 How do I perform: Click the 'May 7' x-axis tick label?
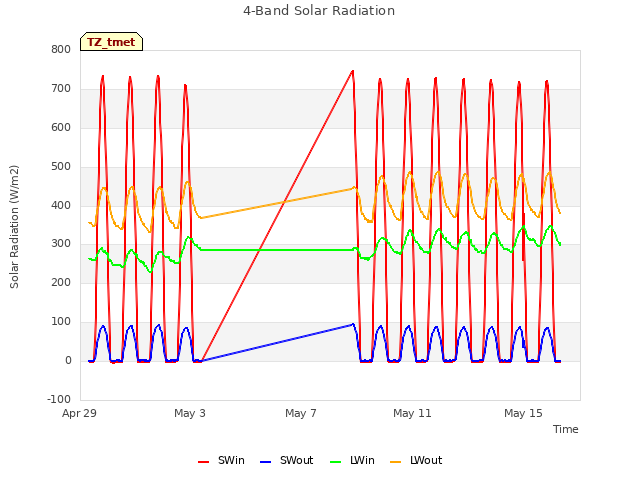[301, 413]
